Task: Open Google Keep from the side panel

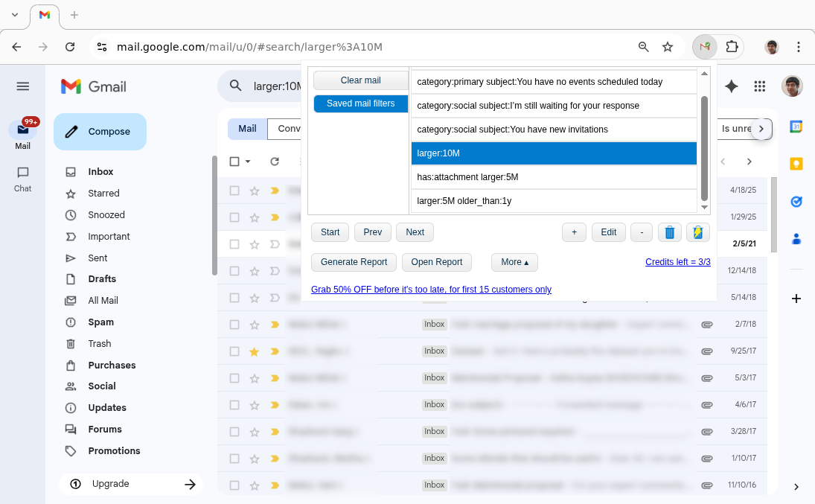Action: pos(796,164)
